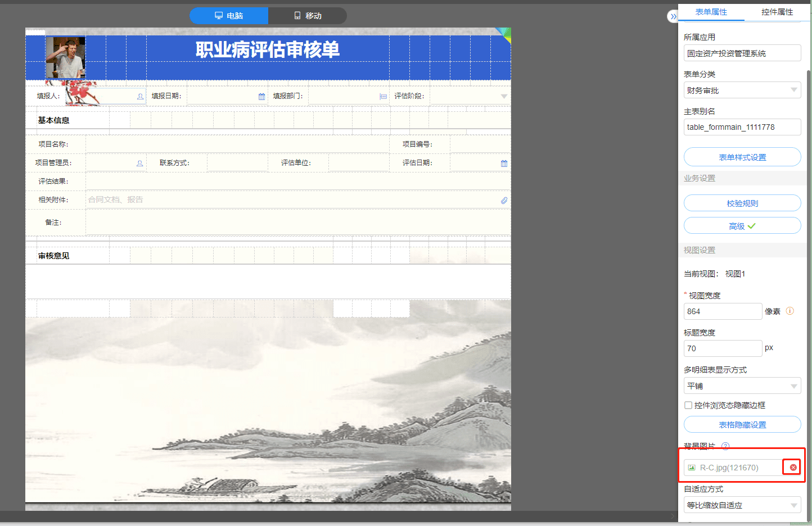
Task: Select the photo thumbnail in form header
Action: (65, 57)
